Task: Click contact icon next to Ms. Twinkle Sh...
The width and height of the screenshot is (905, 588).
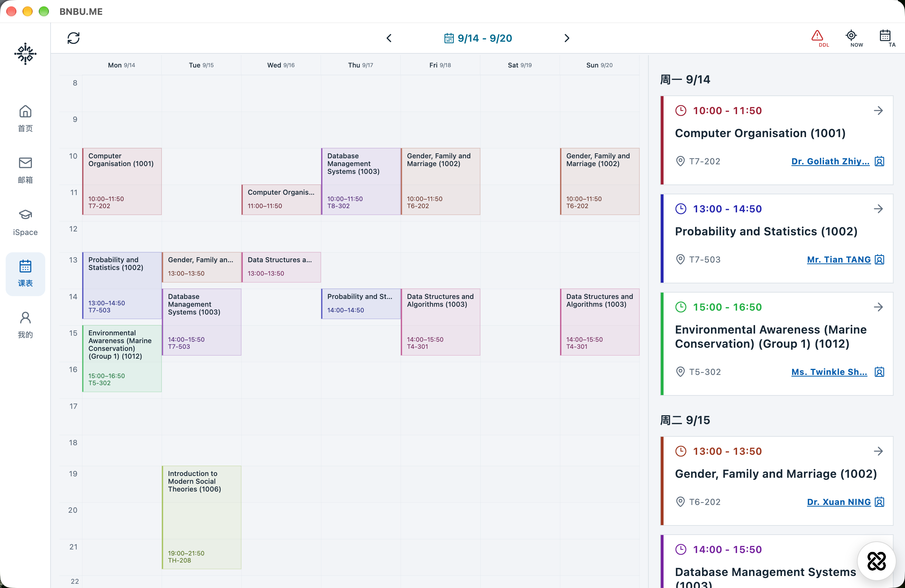Action: 879,372
